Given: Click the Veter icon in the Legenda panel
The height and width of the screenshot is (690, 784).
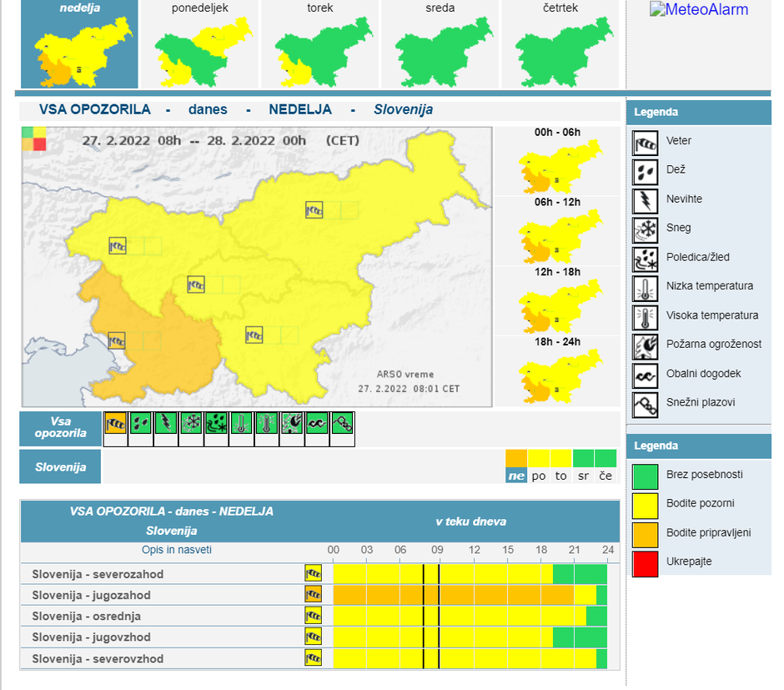Looking at the screenshot, I should (644, 143).
